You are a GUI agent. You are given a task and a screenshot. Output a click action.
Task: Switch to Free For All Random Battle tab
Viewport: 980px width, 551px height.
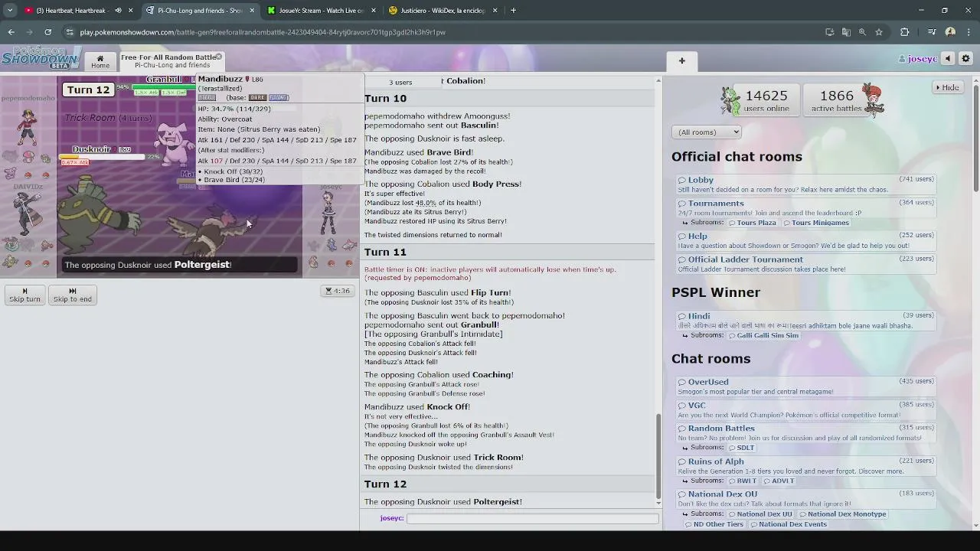coord(168,61)
